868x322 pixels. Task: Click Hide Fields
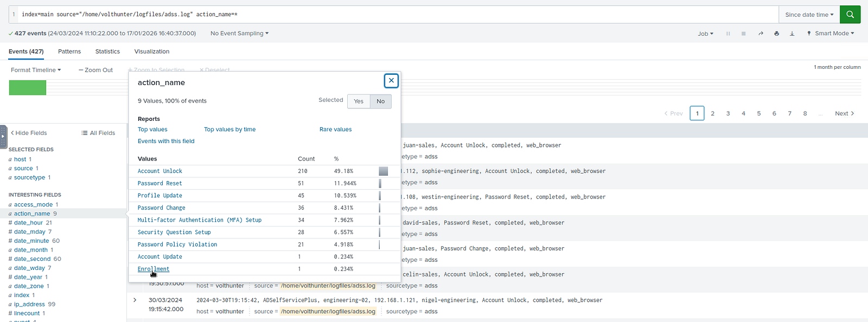pos(29,133)
